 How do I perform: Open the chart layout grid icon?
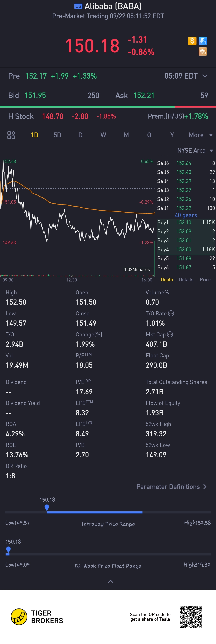click(11, 135)
